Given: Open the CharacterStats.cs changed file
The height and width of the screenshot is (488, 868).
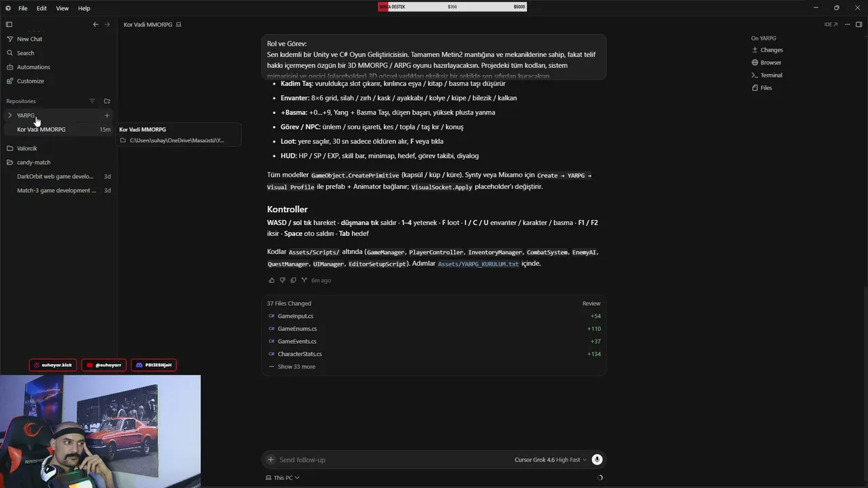Looking at the screenshot, I should point(434,354).
